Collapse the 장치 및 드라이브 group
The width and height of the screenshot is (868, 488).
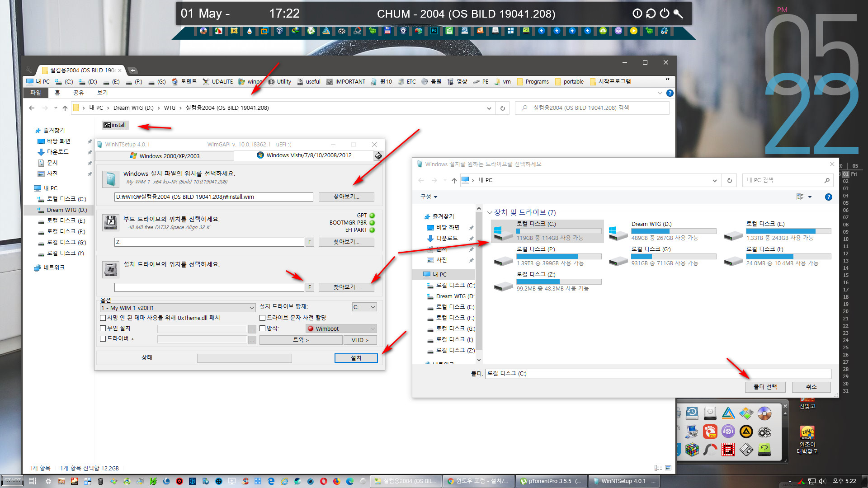(490, 212)
